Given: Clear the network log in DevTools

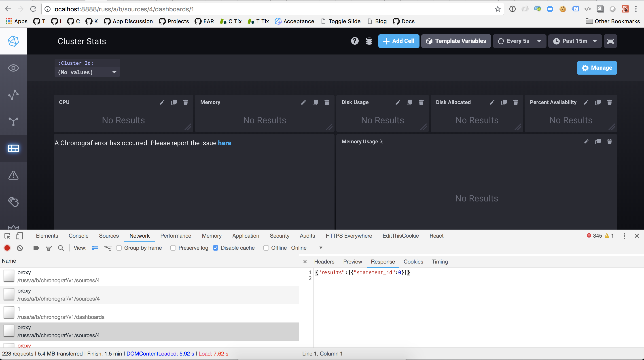Looking at the screenshot, I should pos(20,248).
